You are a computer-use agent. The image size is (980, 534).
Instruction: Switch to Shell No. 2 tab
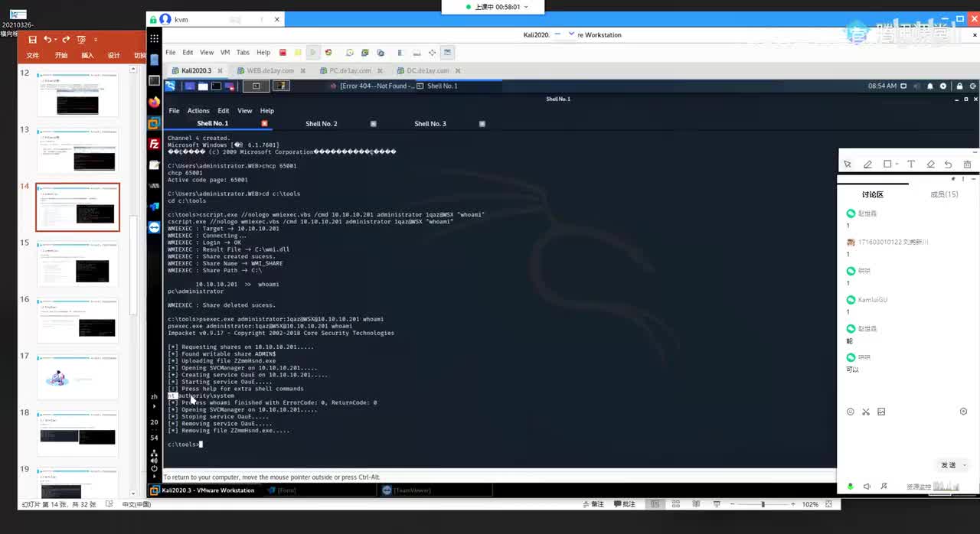tap(322, 123)
